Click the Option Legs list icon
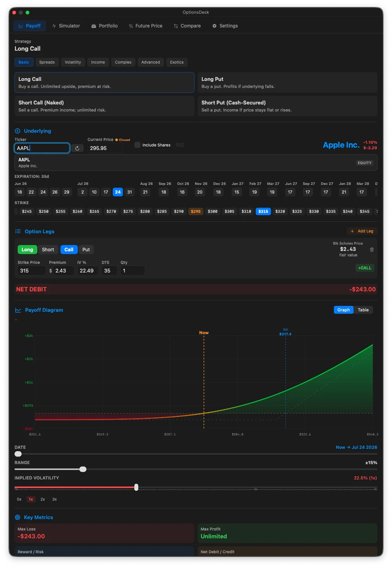This screenshot has width=392, height=567. pos(18,232)
